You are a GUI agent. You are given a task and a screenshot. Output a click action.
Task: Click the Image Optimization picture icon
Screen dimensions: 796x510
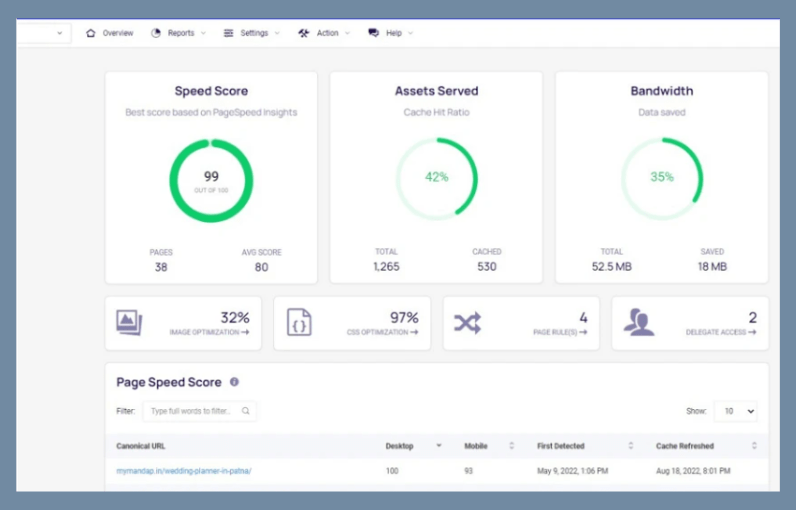click(x=129, y=322)
